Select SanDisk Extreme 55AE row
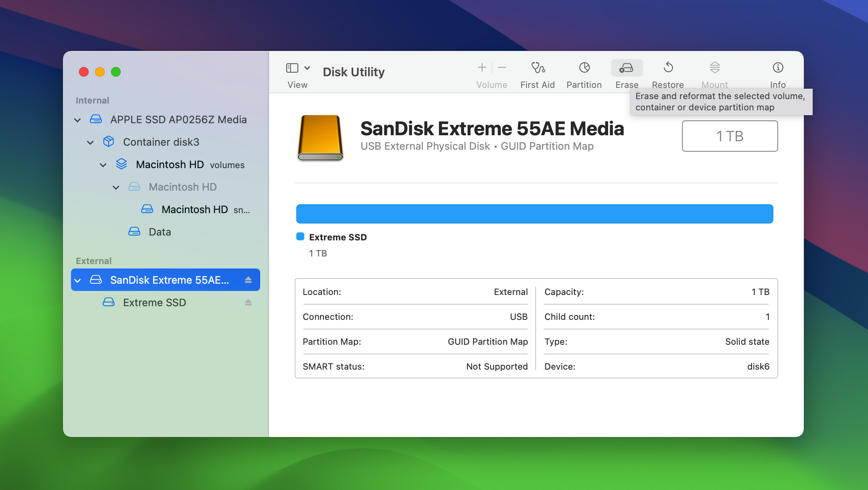The height and width of the screenshot is (490, 868). 166,280
